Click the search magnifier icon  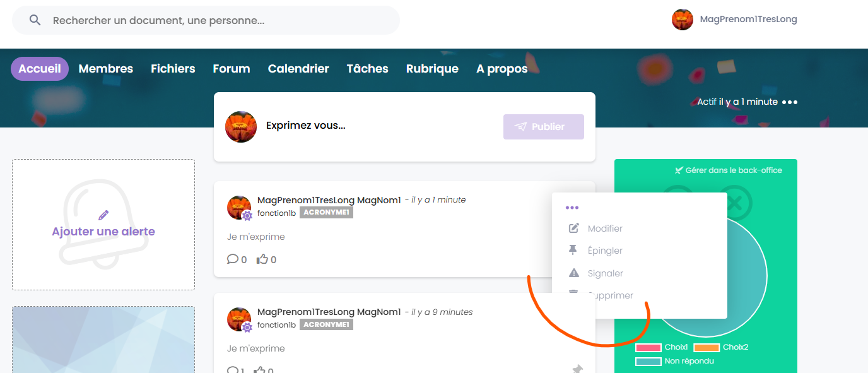click(x=35, y=20)
